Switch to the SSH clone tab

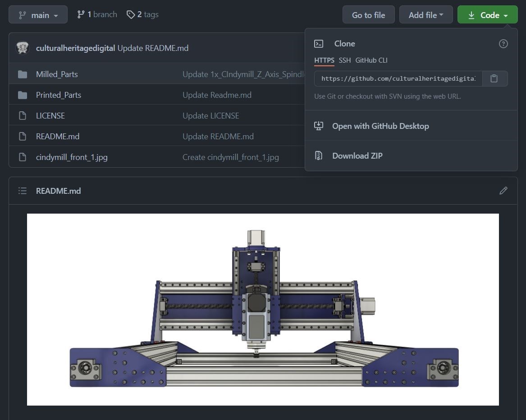point(344,60)
